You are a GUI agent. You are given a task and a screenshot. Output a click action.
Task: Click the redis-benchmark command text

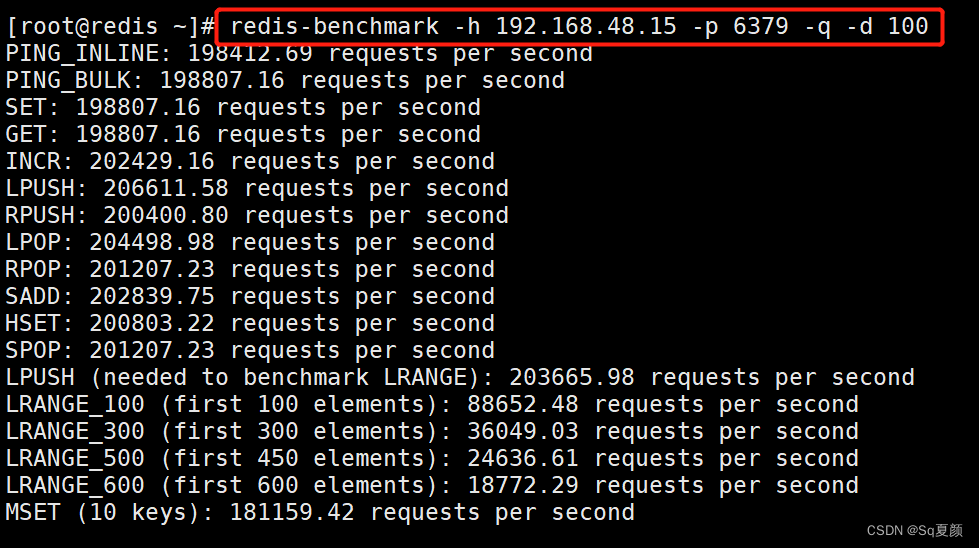(x=579, y=27)
